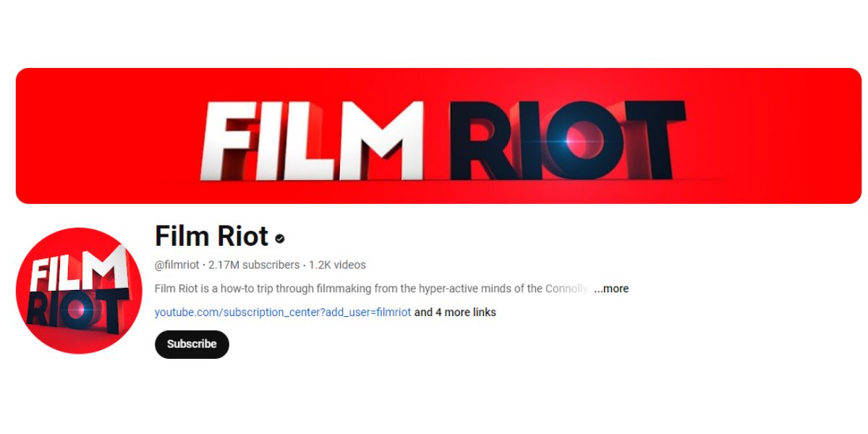Select the @filmriot channel handle
Screen dimensions: 868x434
(177, 265)
